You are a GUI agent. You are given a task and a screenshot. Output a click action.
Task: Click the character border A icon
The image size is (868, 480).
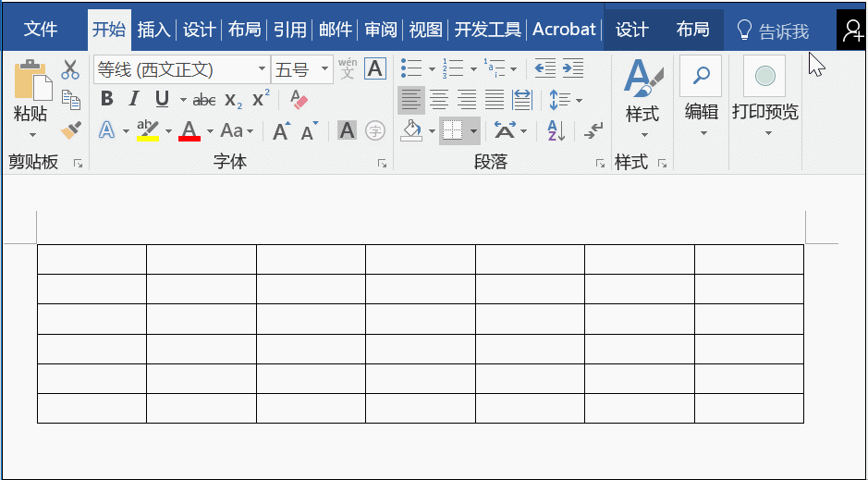374,69
